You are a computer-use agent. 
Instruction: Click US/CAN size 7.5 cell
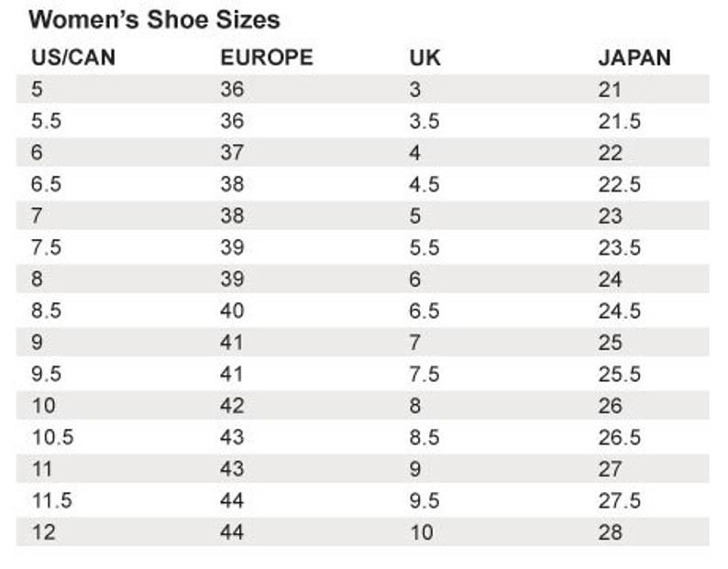tap(46, 247)
